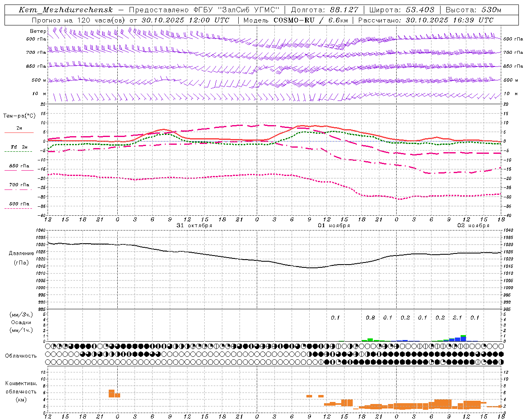Select the ФГБУ "ЗапСиб УГМС" provider text
This screenshot has width=525, height=420.
tap(236, 10)
